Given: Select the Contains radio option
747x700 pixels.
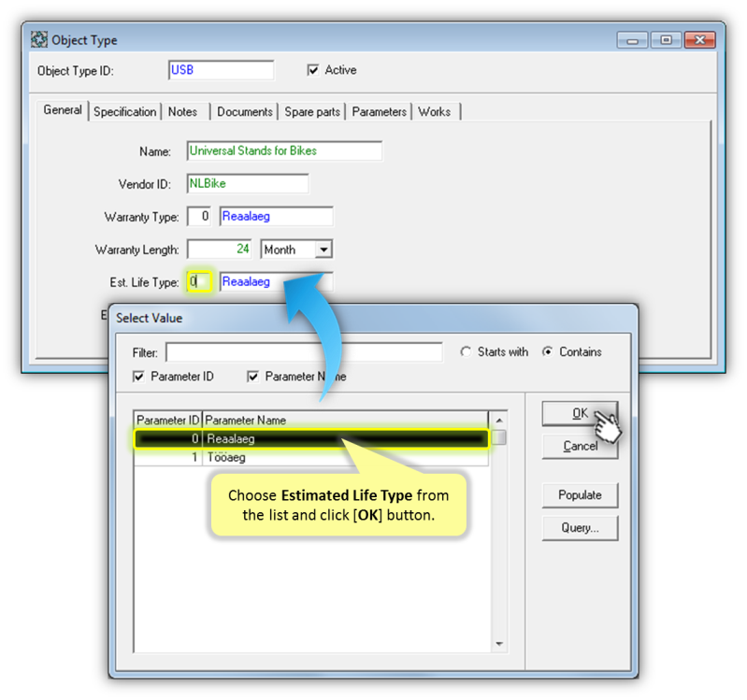Looking at the screenshot, I should tap(548, 352).
